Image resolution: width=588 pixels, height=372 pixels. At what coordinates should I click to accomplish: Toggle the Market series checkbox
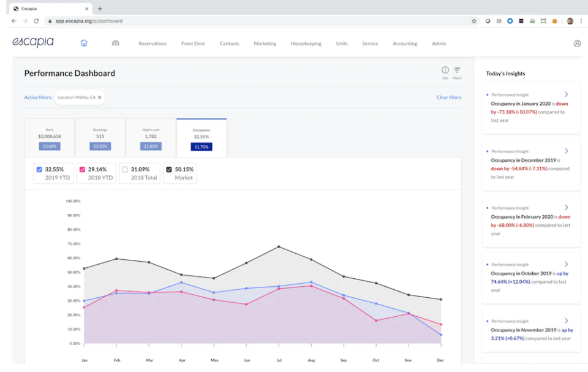point(169,169)
